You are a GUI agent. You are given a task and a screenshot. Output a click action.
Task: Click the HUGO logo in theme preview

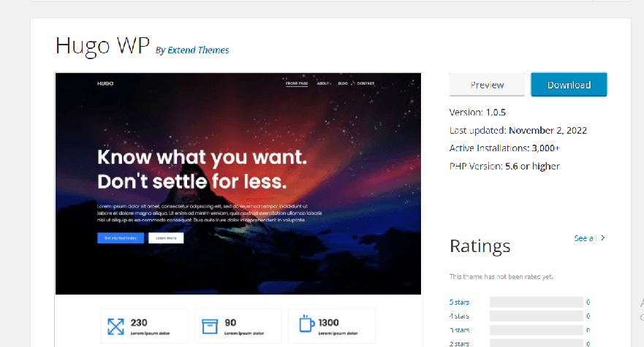pos(105,83)
